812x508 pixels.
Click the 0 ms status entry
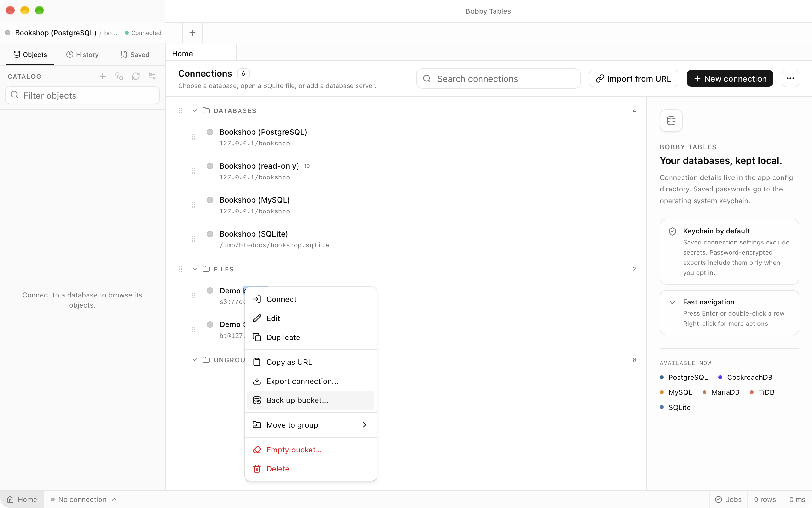coord(797,499)
